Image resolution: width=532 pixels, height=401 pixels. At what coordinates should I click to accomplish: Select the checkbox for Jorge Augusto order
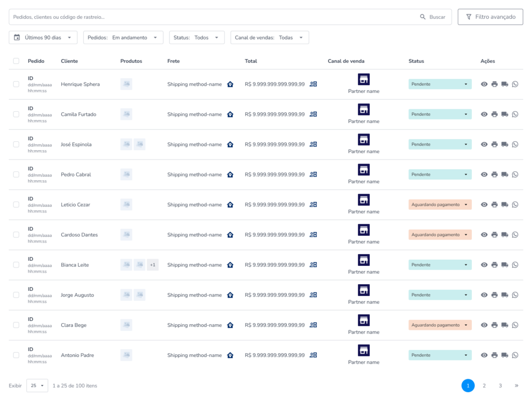tap(16, 295)
